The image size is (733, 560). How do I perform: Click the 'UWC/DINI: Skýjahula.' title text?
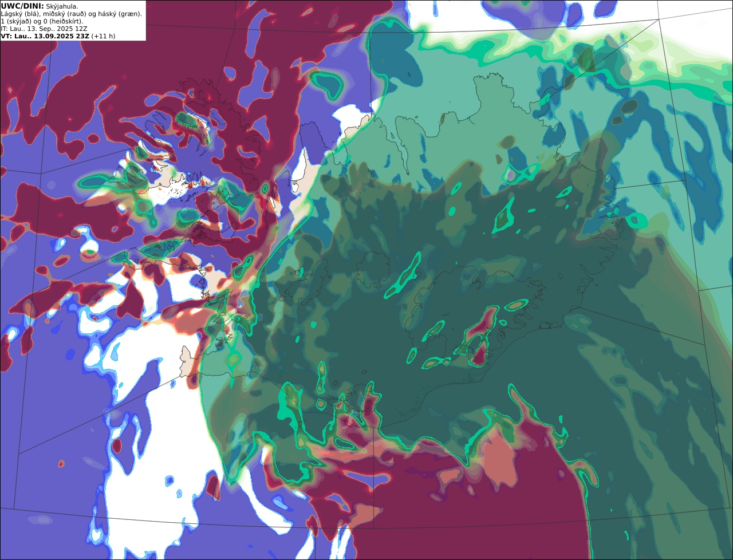click(x=40, y=6)
